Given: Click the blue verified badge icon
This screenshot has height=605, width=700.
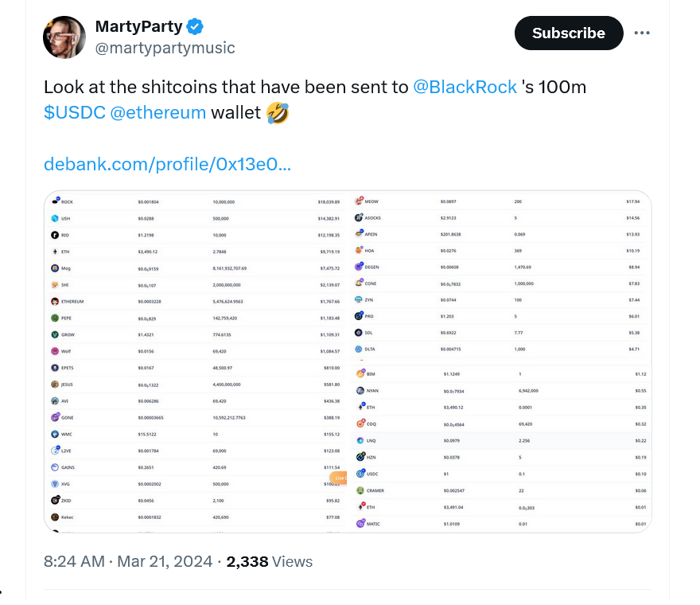Looking at the screenshot, I should [x=195, y=26].
